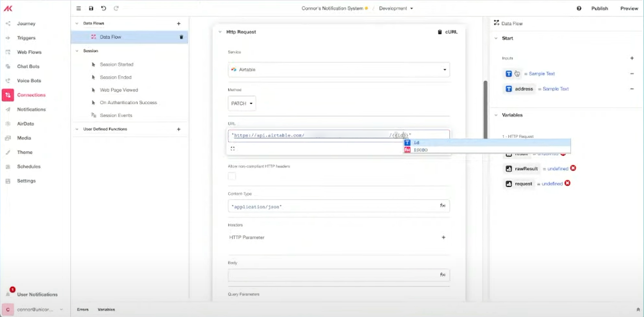Click the AK logo in the top-left corner
Viewport: 644px width, 317px height.
pyautogui.click(x=8, y=8)
